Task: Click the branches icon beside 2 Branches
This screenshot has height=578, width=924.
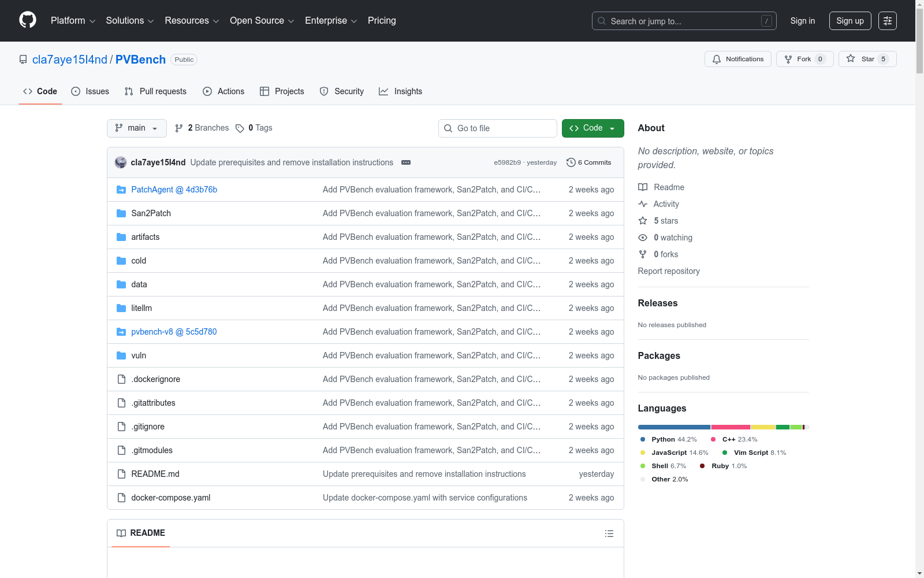Action: click(179, 128)
